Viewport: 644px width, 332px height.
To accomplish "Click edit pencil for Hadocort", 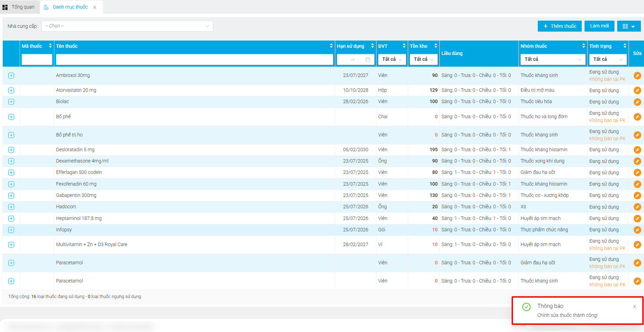I will pyautogui.click(x=637, y=207).
